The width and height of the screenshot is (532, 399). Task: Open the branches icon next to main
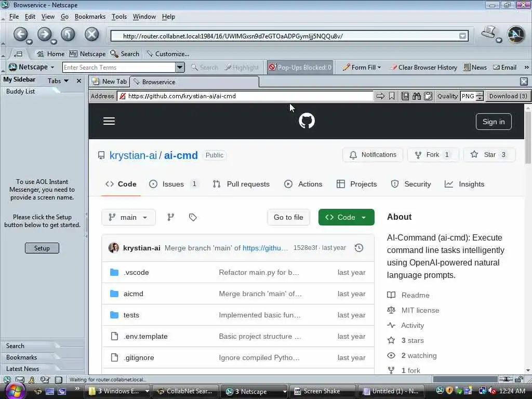(x=170, y=217)
